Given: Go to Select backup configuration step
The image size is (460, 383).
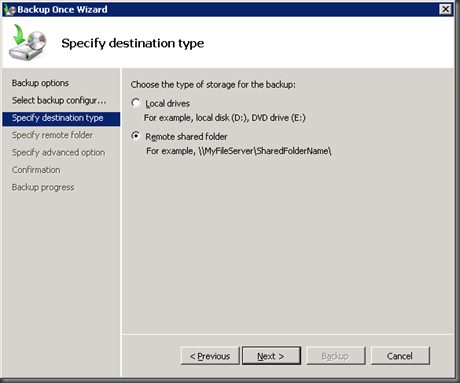Looking at the screenshot, I should 59,100.
